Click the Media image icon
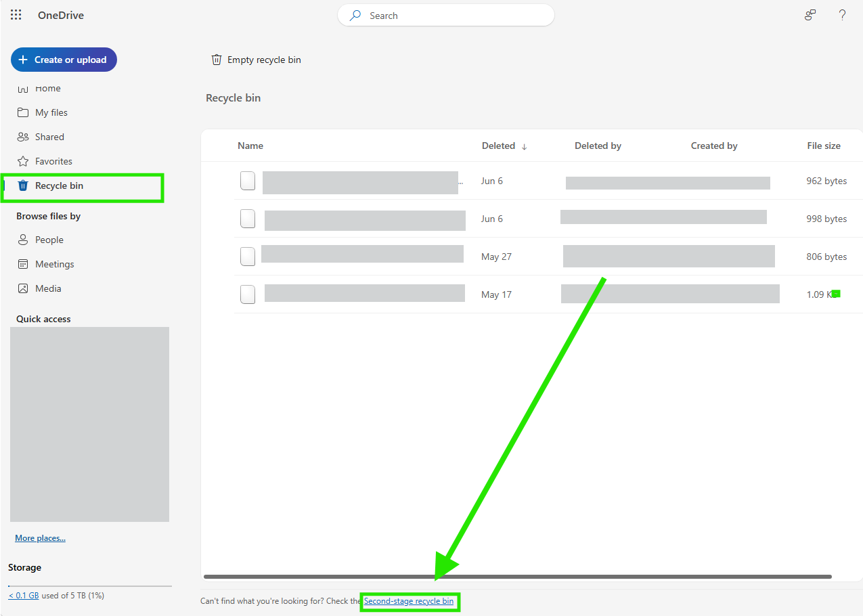The height and width of the screenshot is (616, 863). (23, 288)
